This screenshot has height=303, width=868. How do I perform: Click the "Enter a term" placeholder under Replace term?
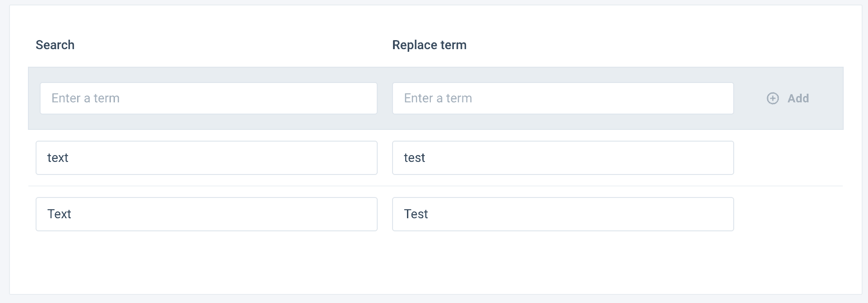point(438,98)
